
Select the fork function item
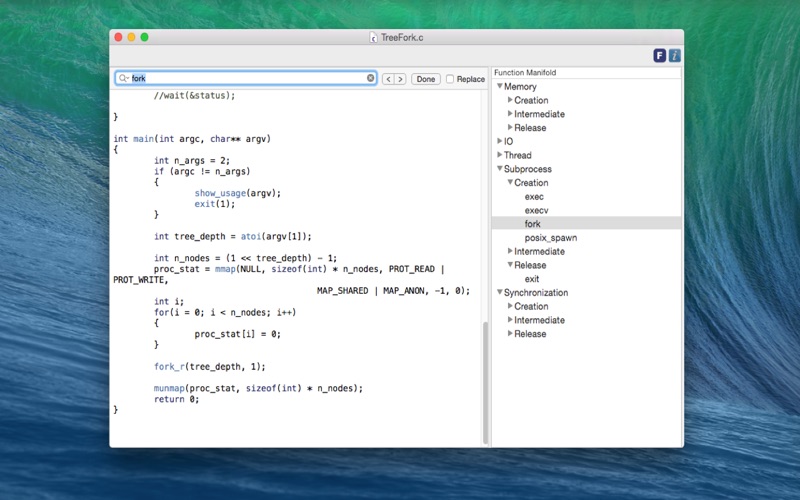pos(586,223)
